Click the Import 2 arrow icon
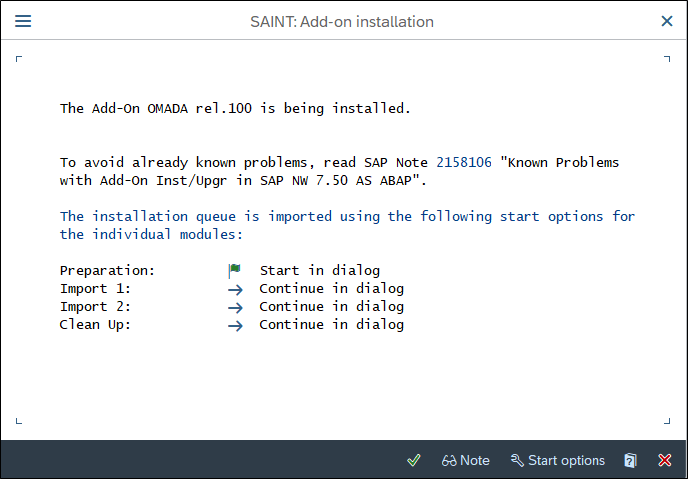688x479 pixels. tap(235, 307)
